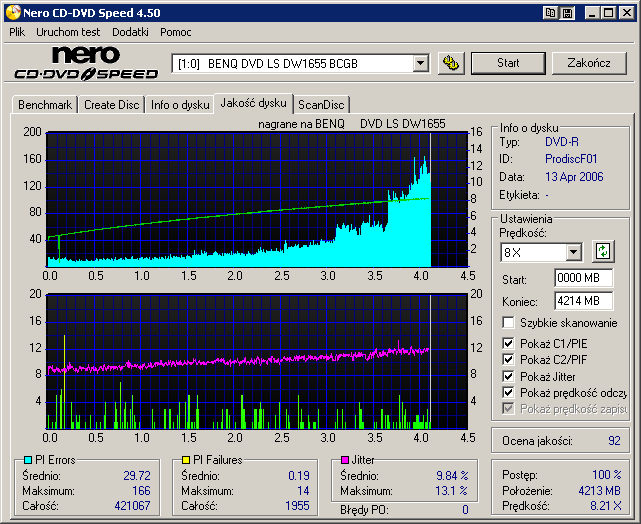The image size is (641, 524).
Task: Open the Uruchom test menu
Action: click(x=68, y=32)
